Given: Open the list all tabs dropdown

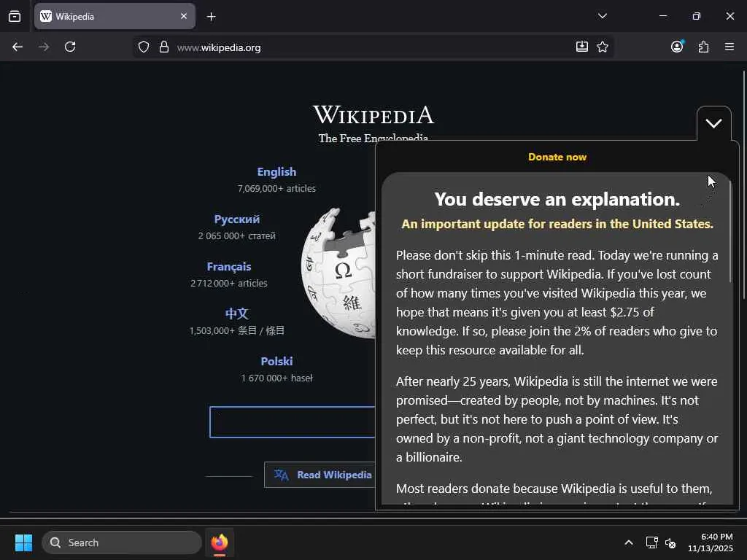Looking at the screenshot, I should pos(602,16).
